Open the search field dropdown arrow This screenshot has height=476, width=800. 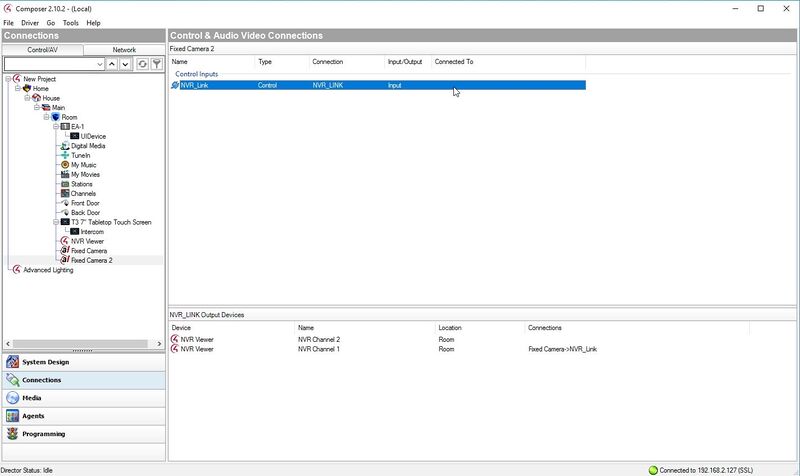(100, 64)
